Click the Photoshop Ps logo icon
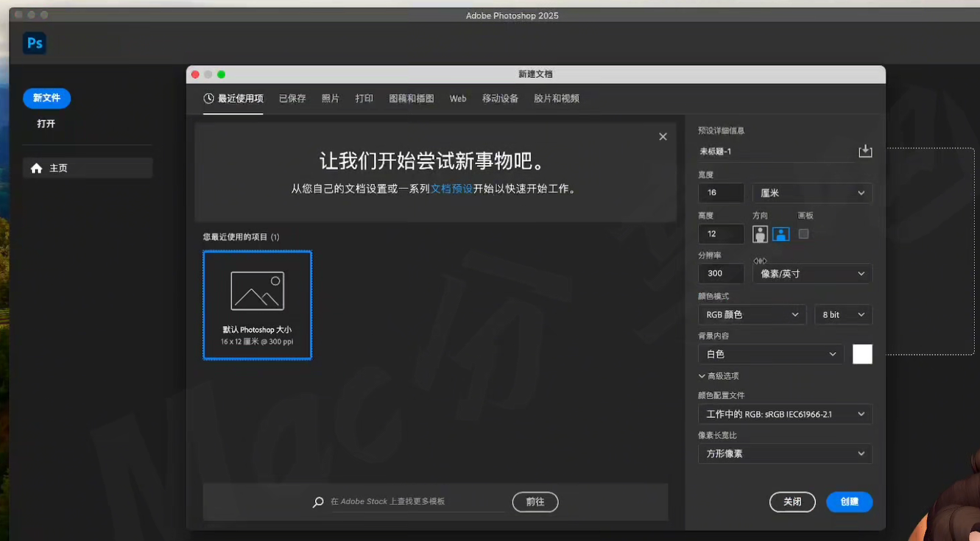The height and width of the screenshot is (541, 980). (x=35, y=43)
